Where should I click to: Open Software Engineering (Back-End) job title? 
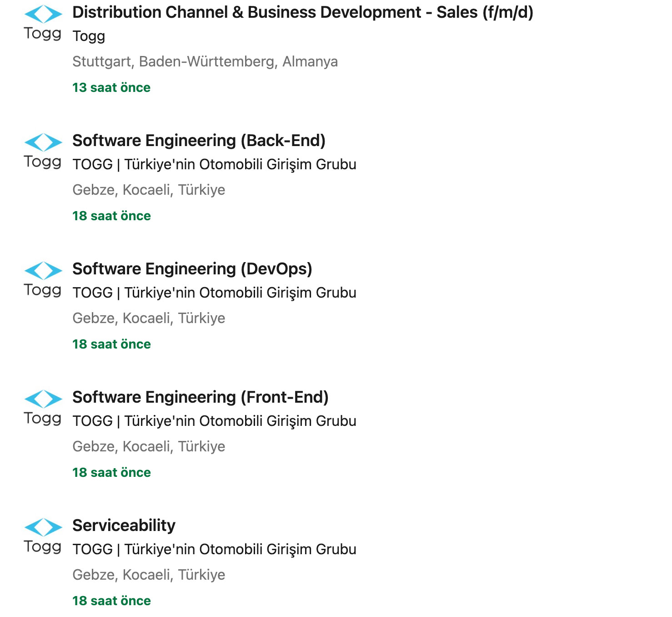199,141
